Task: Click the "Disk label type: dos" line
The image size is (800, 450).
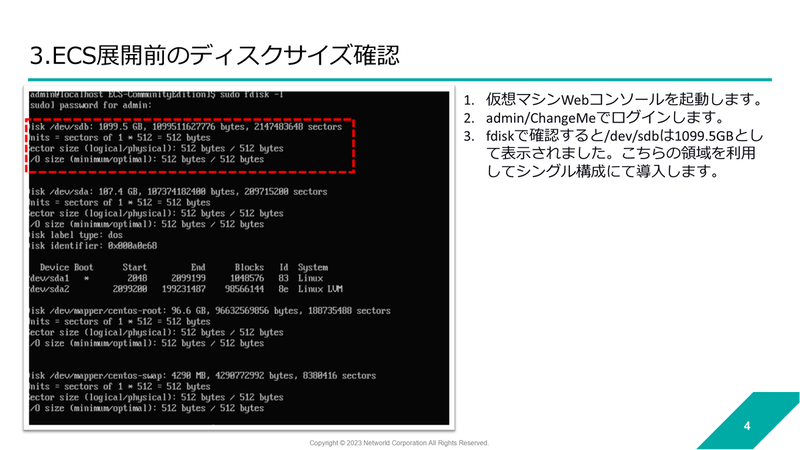Action: point(76,235)
